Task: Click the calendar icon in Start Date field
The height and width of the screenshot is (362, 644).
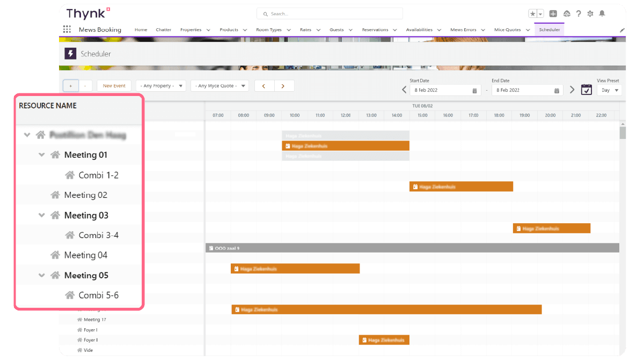Action: (x=474, y=90)
